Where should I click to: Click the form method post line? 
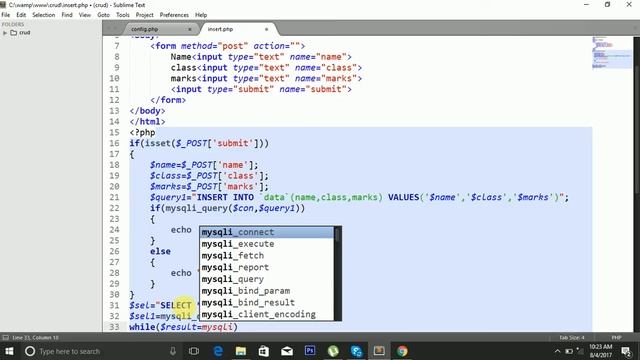[227, 46]
